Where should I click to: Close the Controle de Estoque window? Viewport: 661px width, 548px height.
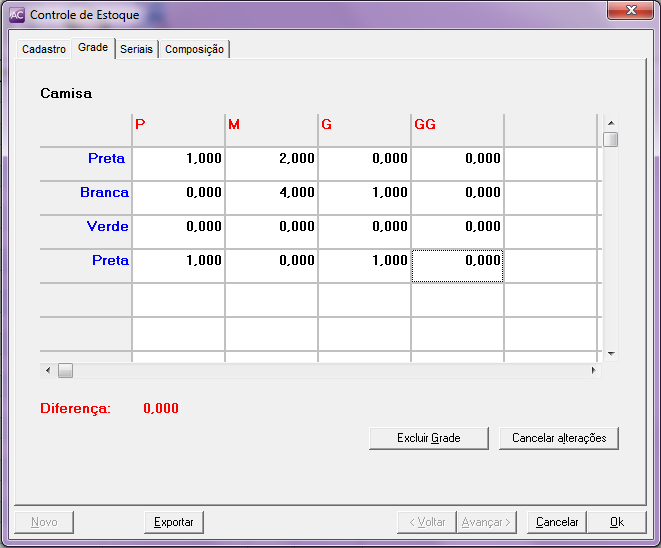click(x=628, y=12)
